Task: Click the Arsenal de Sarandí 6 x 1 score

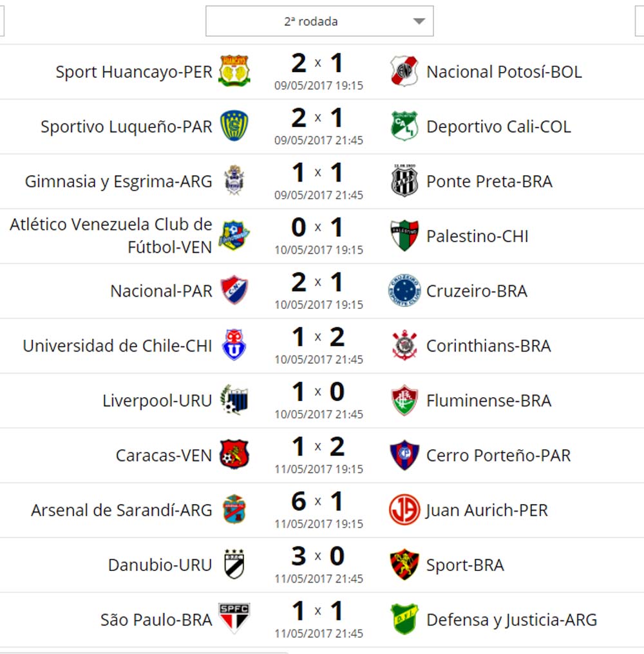Action: 317,501
